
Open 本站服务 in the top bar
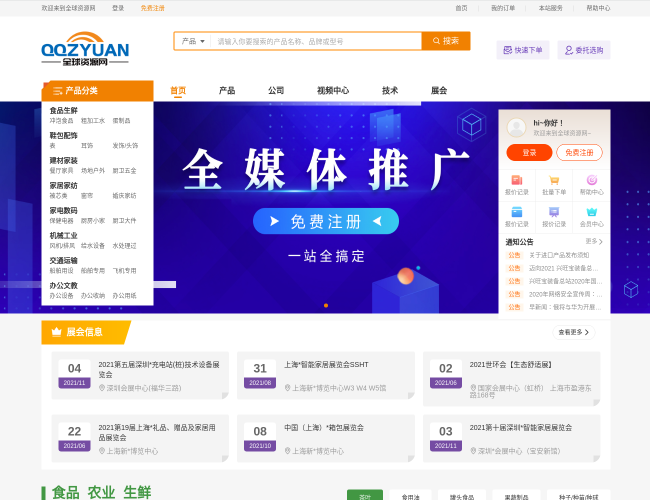coord(551,8)
